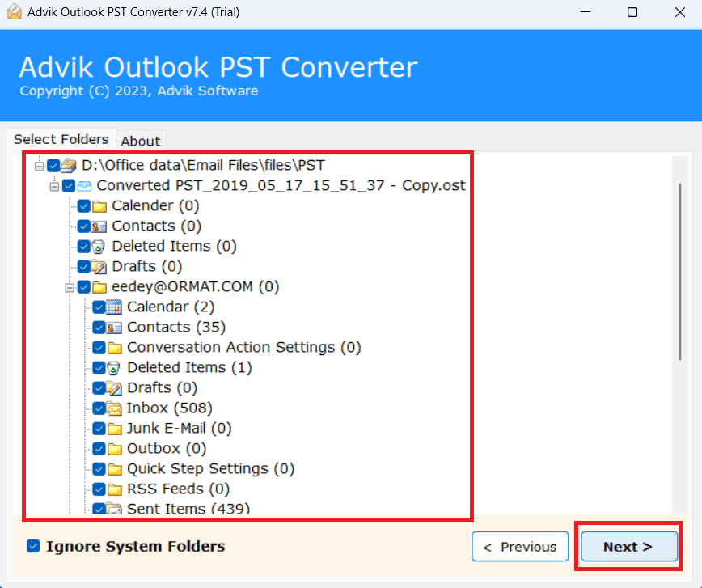Uncheck the Calendar (2) checkbox
Viewport: 702px width, 588px height.
tap(99, 307)
